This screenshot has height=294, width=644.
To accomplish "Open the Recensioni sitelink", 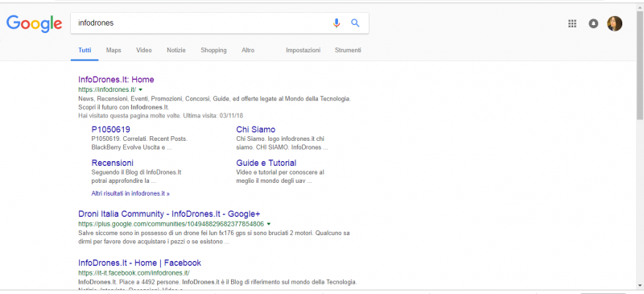I will (113, 163).
